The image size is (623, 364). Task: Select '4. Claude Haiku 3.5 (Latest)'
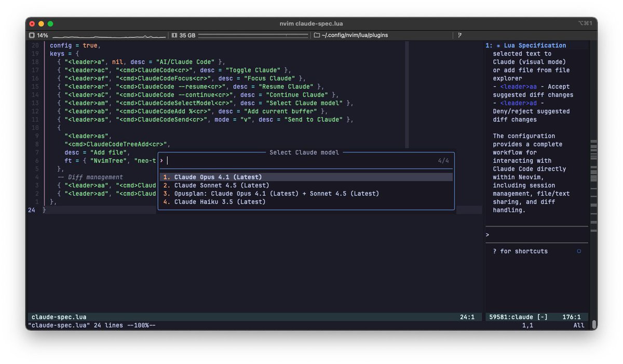(306, 202)
